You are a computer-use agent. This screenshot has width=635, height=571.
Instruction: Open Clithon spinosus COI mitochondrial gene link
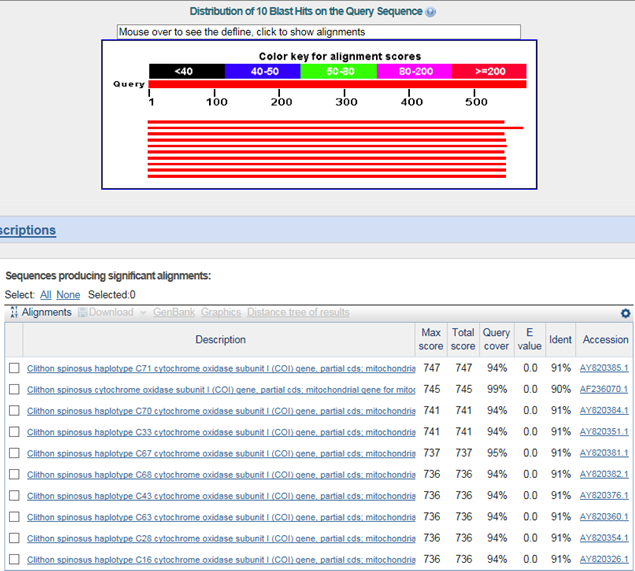(221, 390)
